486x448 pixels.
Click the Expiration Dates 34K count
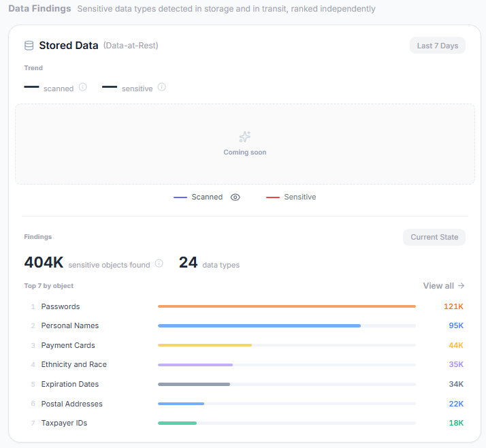tap(456, 384)
